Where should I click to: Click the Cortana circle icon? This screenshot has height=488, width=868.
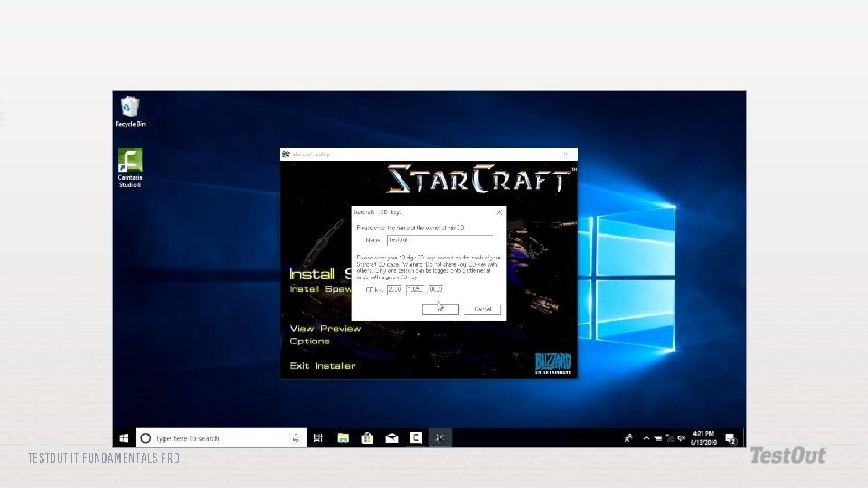click(146, 438)
